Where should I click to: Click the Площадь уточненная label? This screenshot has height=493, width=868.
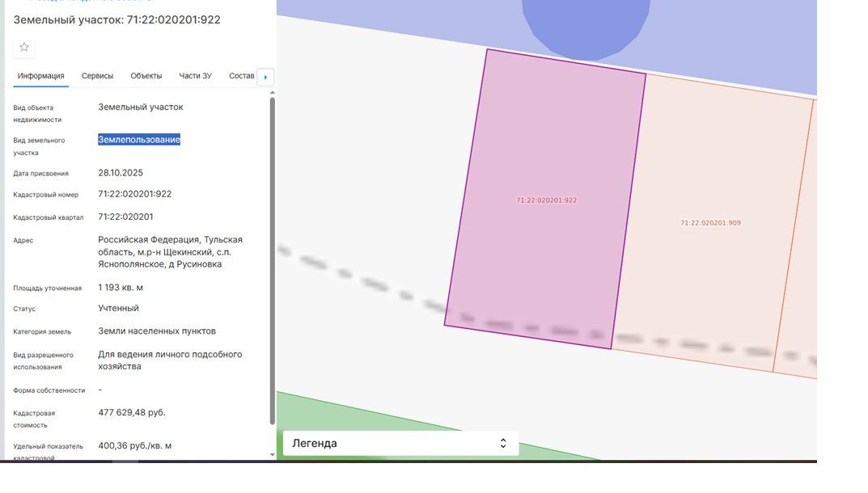pos(48,289)
